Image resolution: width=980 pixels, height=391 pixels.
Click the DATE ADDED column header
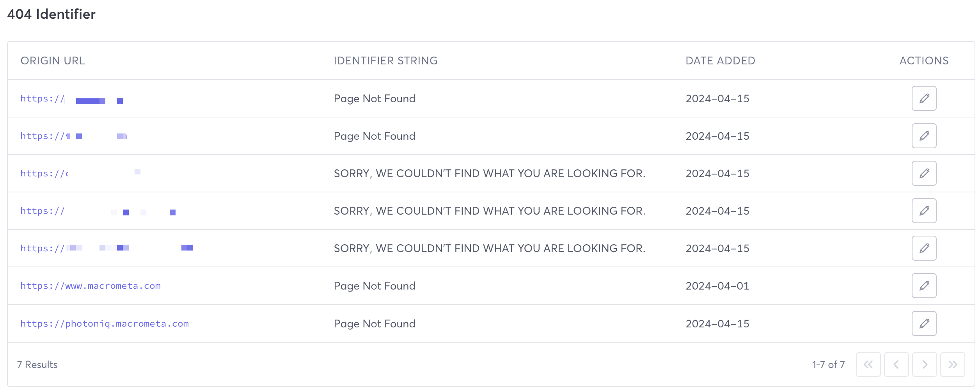coord(720,60)
